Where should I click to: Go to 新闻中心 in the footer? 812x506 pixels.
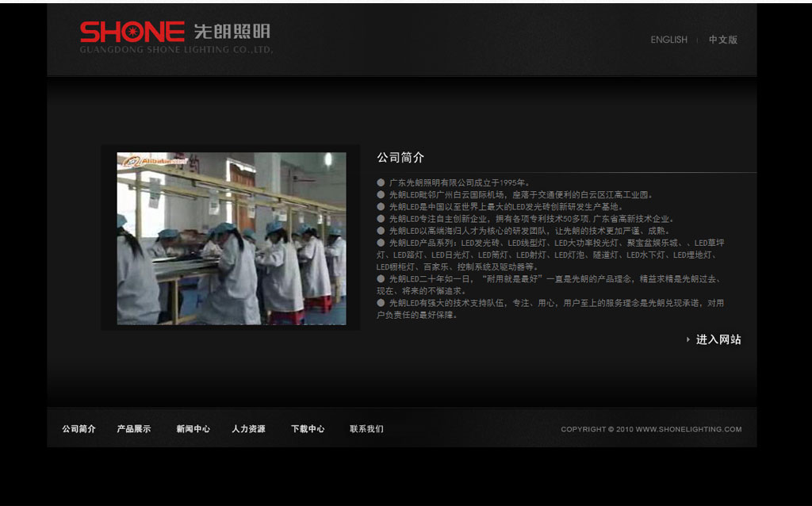[193, 429]
